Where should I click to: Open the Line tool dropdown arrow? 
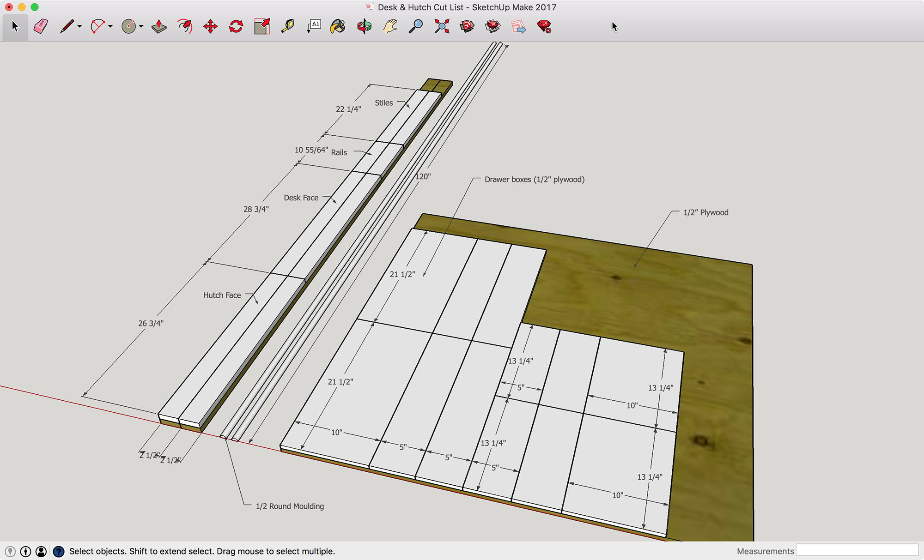click(x=80, y=27)
